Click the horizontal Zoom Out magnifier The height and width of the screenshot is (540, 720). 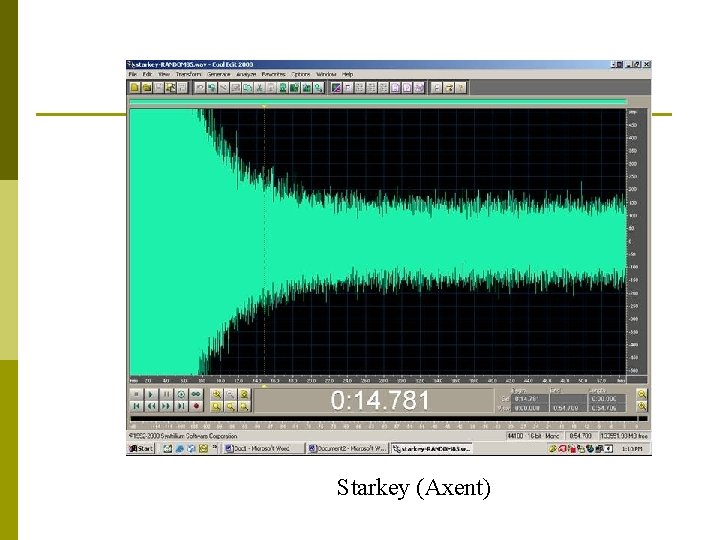pos(231,394)
